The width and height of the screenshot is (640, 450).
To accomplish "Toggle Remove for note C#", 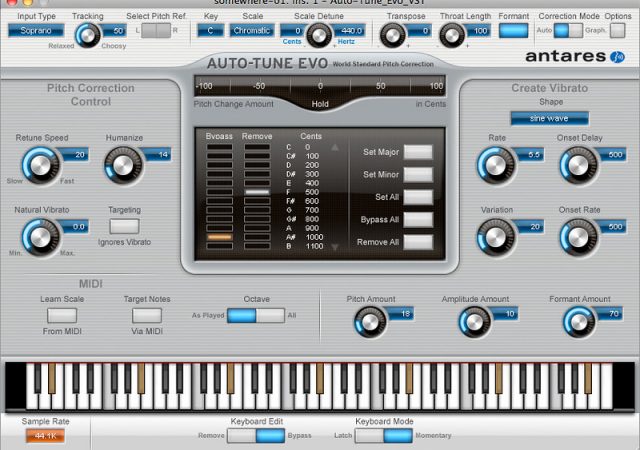I will click(x=257, y=156).
